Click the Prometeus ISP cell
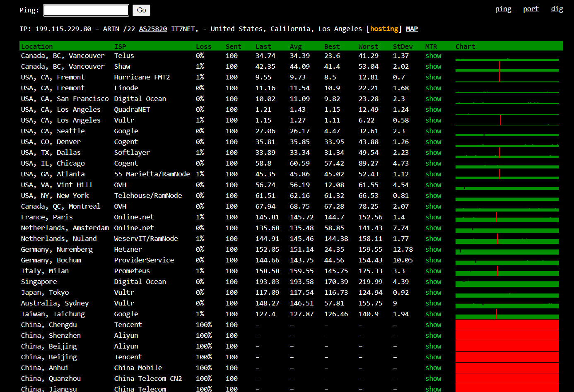 point(132,271)
